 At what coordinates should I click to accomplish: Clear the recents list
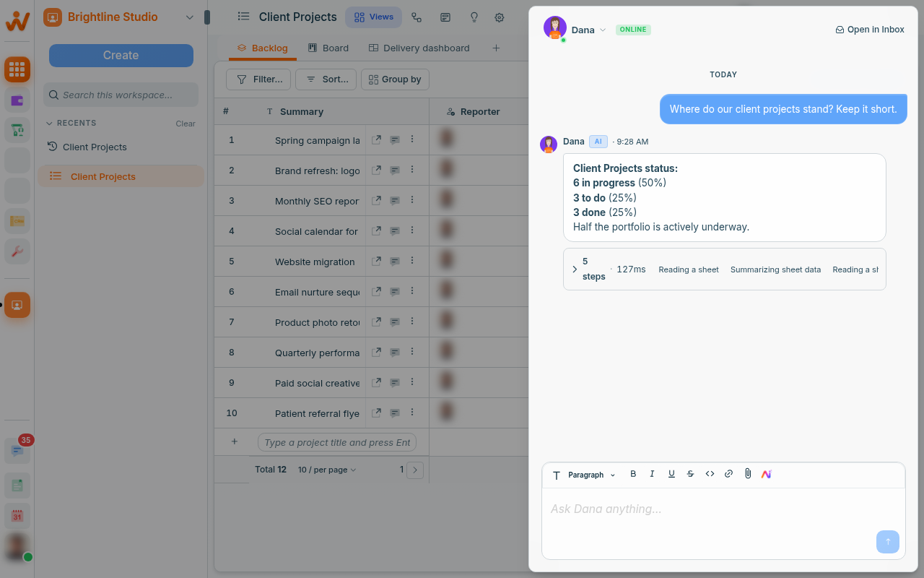click(186, 124)
